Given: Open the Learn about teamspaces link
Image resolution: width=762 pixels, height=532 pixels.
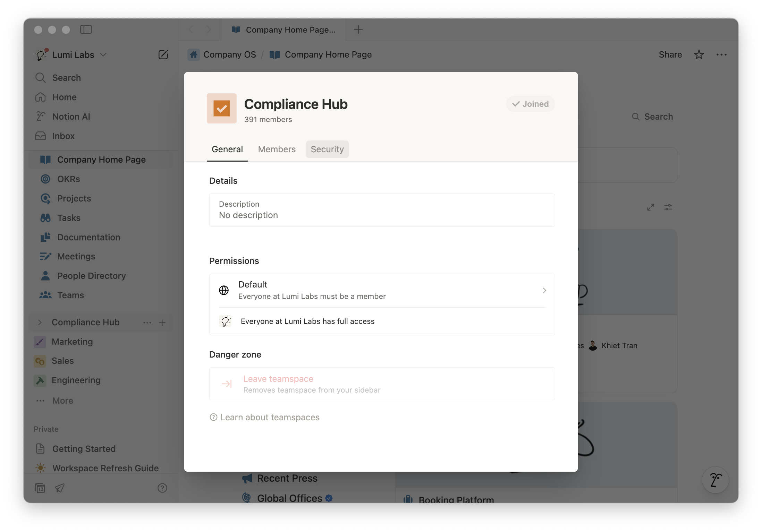Looking at the screenshot, I should (x=270, y=417).
